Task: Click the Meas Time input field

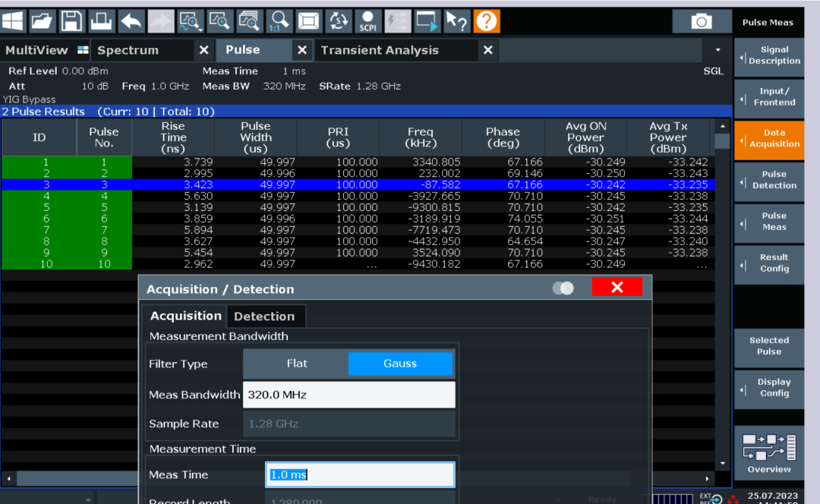Action: 360,474
